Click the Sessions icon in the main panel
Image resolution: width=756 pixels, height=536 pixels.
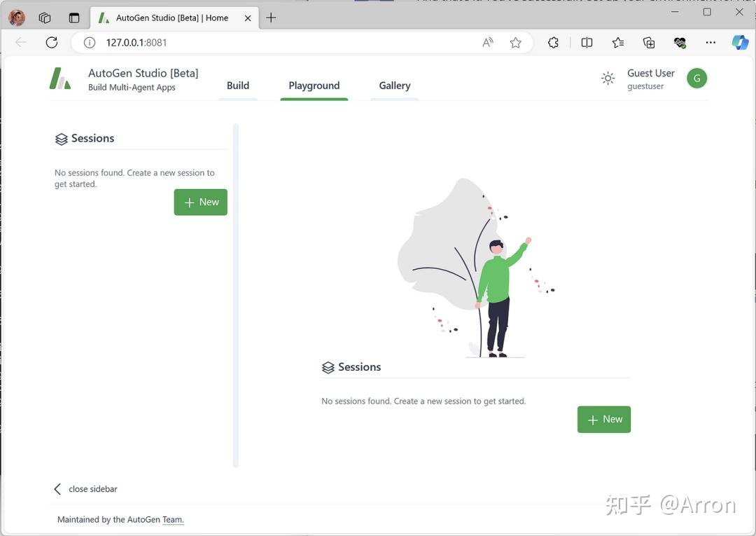(328, 367)
